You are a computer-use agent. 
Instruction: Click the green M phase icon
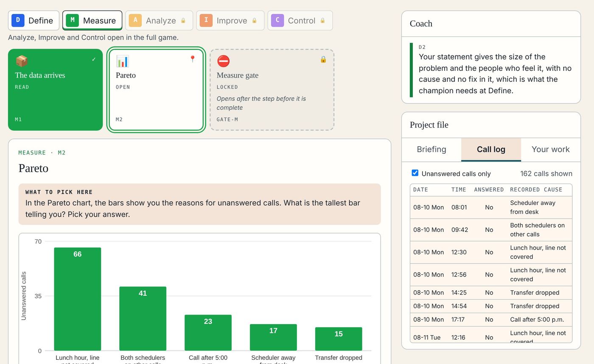click(x=72, y=20)
